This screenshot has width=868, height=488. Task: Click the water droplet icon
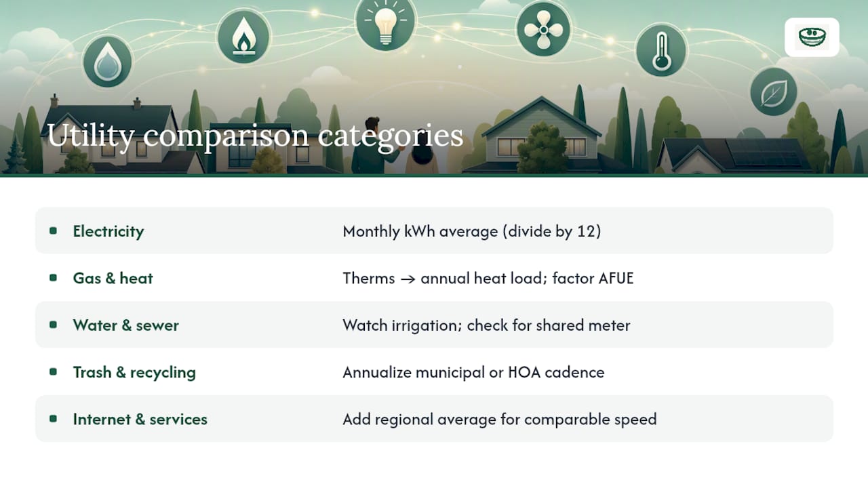coord(108,62)
